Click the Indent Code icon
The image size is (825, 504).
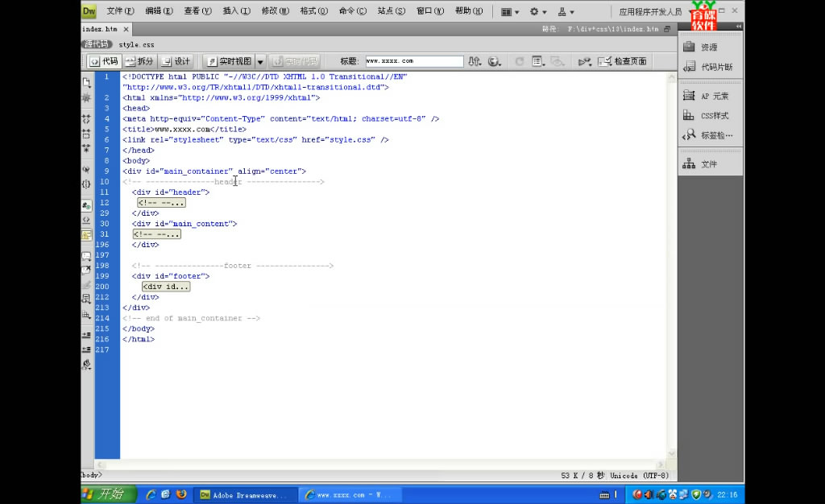coord(87,335)
